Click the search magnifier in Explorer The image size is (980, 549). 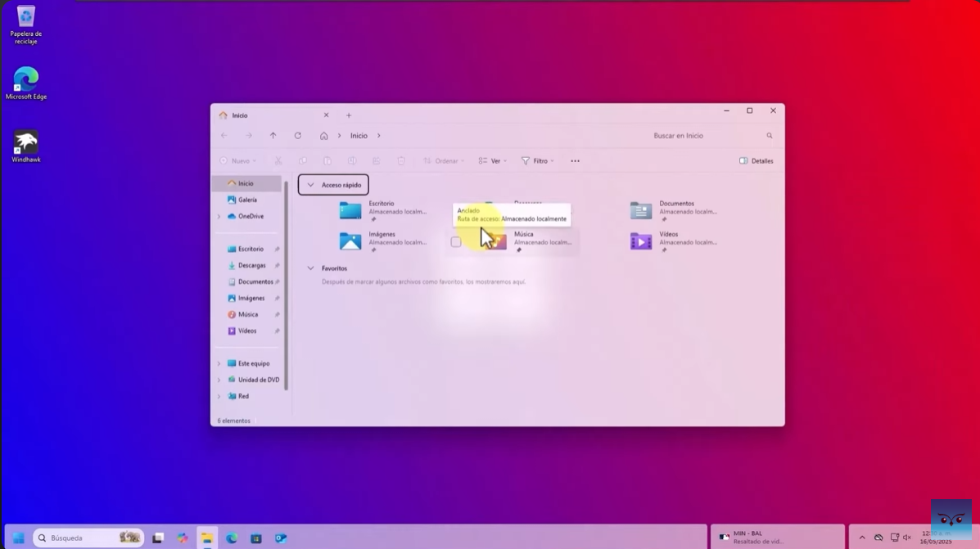point(770,136)
